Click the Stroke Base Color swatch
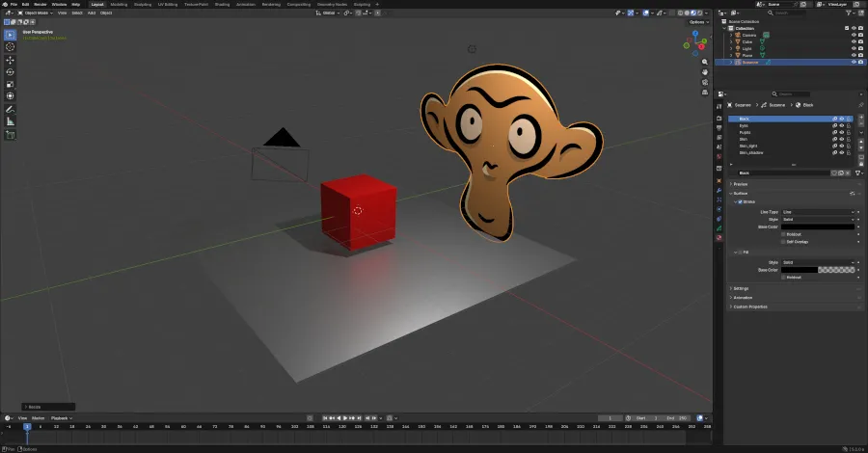868x453 pixels. tap(818, 226)
